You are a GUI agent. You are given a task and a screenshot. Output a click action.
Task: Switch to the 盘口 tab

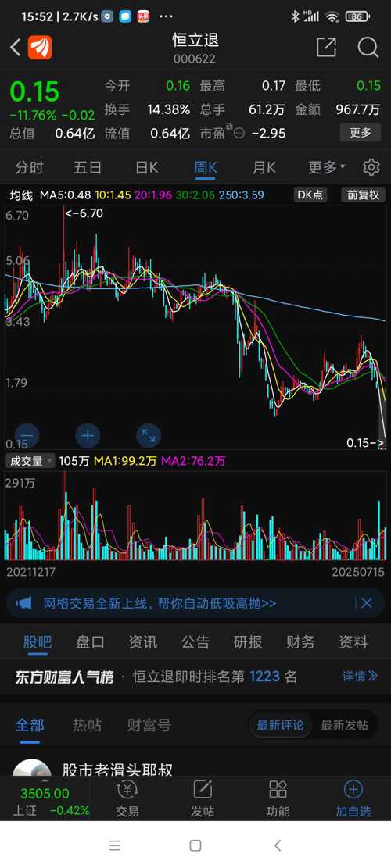point(90,642)
